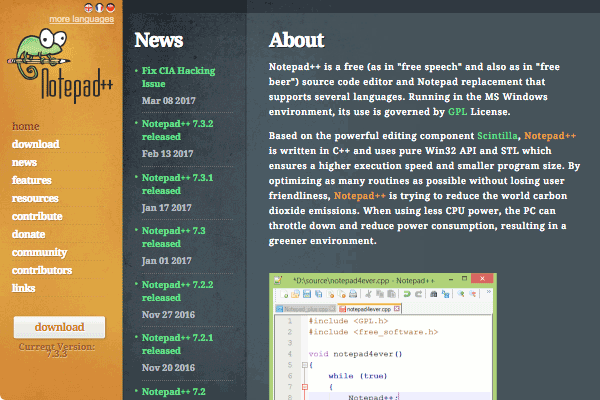Open the contribute menu item
This screenshot has height=400, width=600.
click(x=37, y=216)
